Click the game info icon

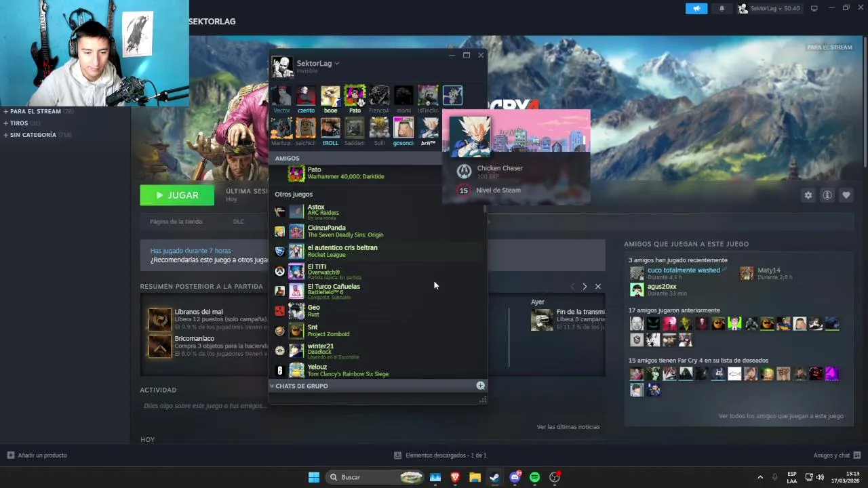tap(827, 195)
